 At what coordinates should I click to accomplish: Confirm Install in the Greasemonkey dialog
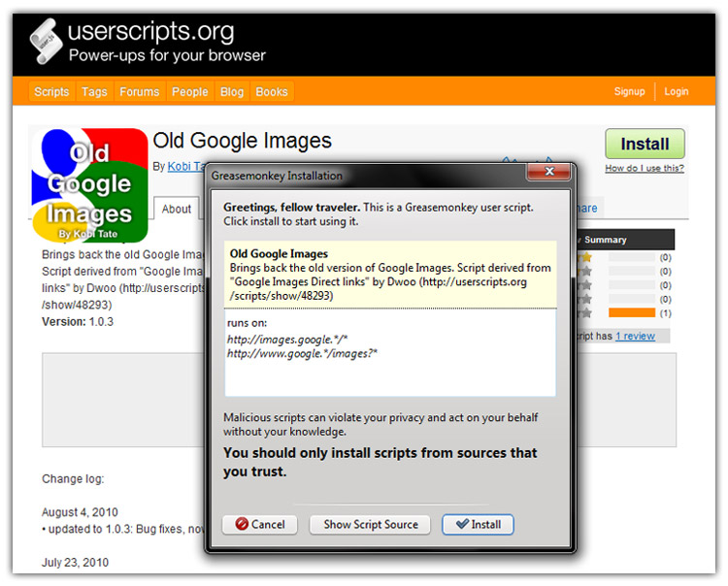478,524
